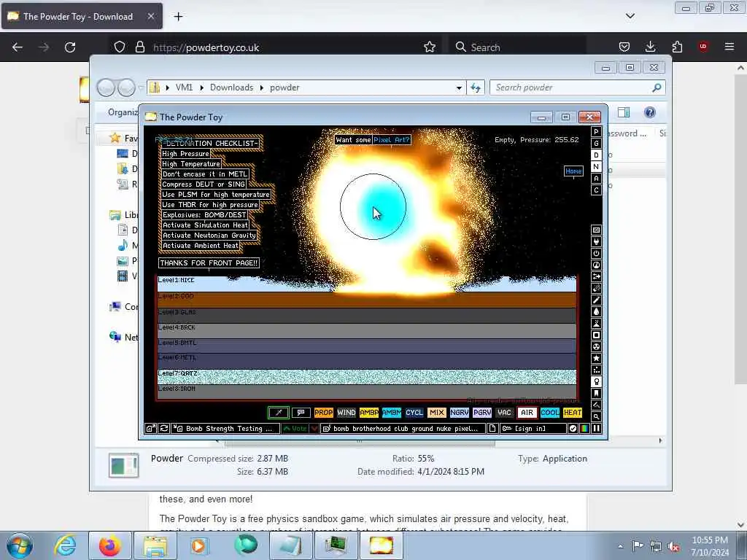Click the Explorer horizontal scrollbar
The height and width of the screenshot is (560, 747).
360,441
